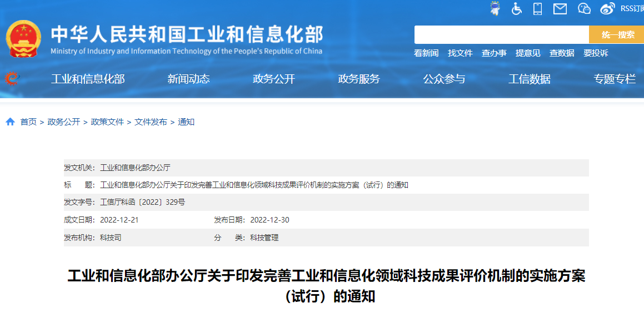This screenshot has height=313, width=644.
Task: Open the envelope mail icon
Action: 560,8
